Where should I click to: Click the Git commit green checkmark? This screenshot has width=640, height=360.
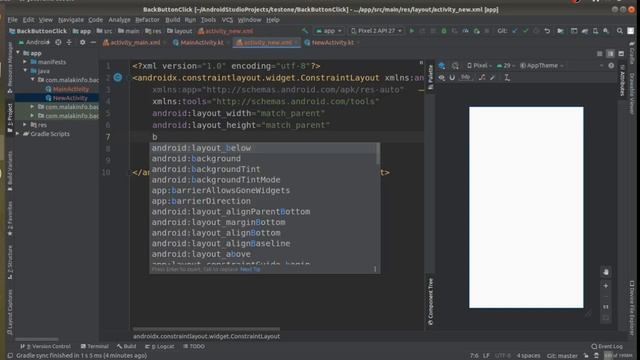(x=526, y=31)
